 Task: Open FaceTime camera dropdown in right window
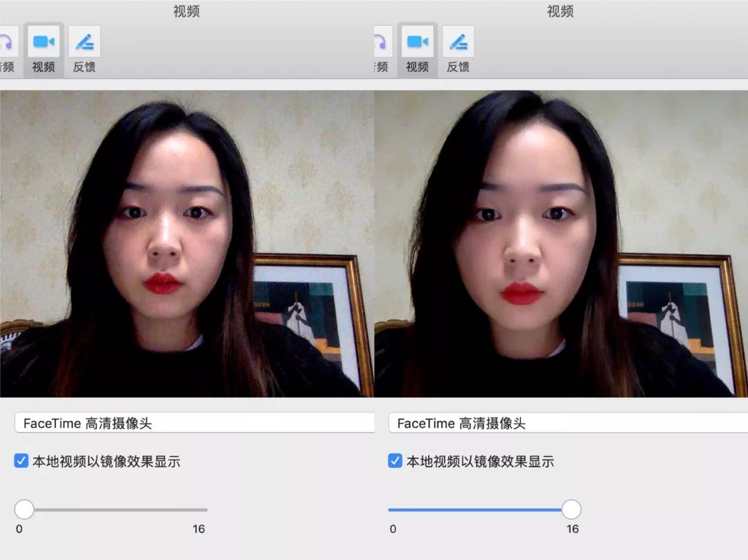click(568, 423)
